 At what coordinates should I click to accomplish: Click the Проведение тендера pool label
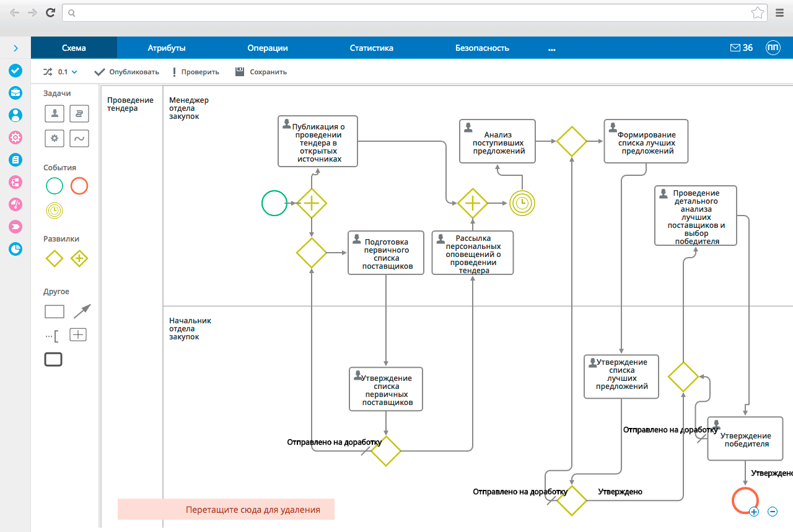point(130,104)
